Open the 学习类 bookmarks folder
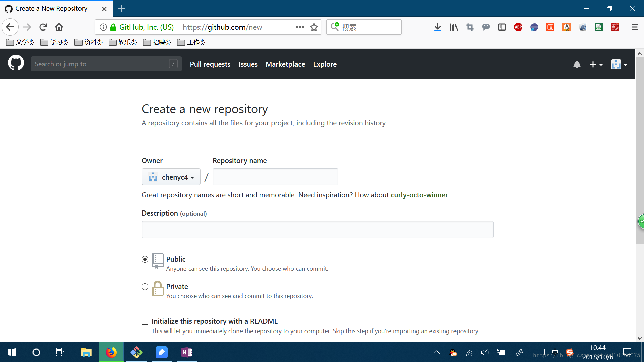This screenshot has height=362, width=644. click(x=55, y=42)
